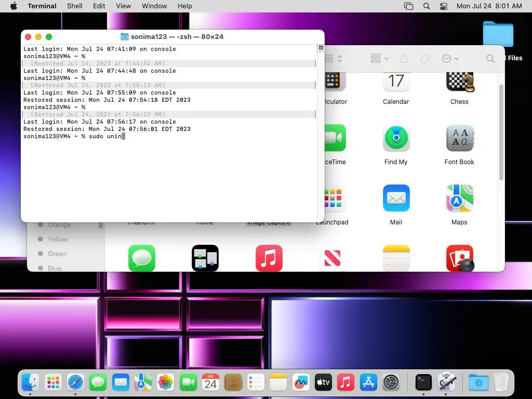Open Control Center in the menu bar
Viewport: 532px width, 399px height.
pos(444,6)
